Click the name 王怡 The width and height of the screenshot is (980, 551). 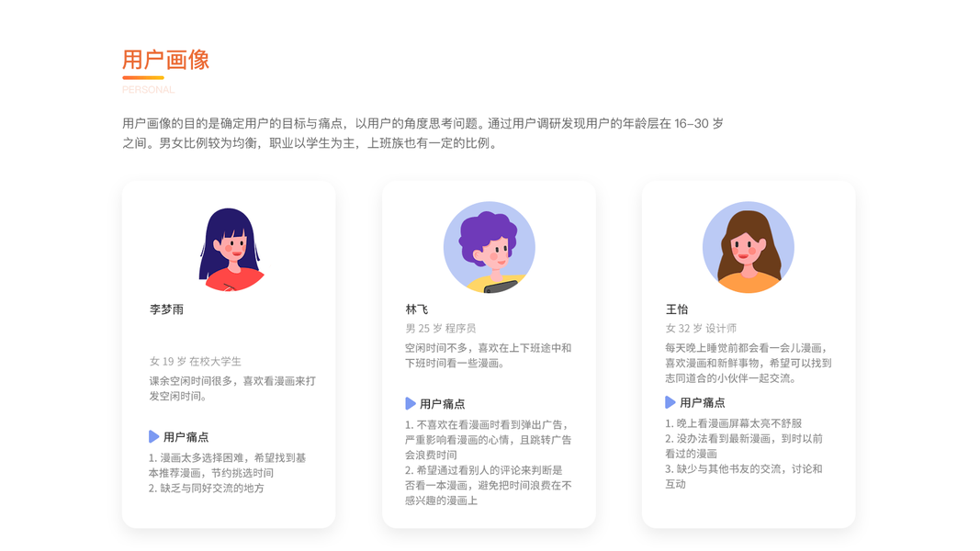[677, 309]
